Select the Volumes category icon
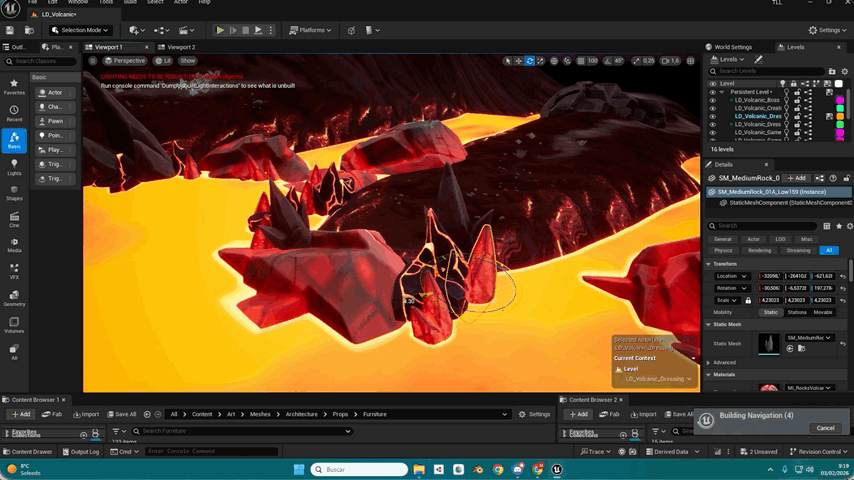 (14, 325)
